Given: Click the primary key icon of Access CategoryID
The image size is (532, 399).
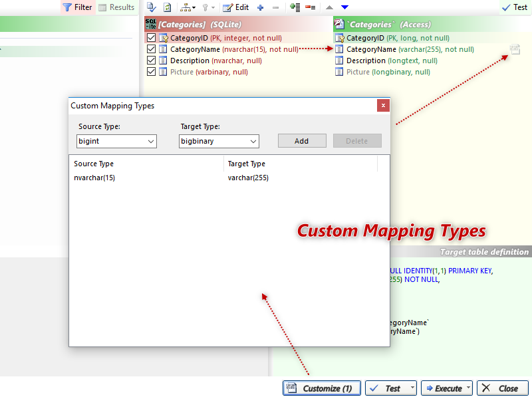Looking at the screenshot, I should [340, 38].
